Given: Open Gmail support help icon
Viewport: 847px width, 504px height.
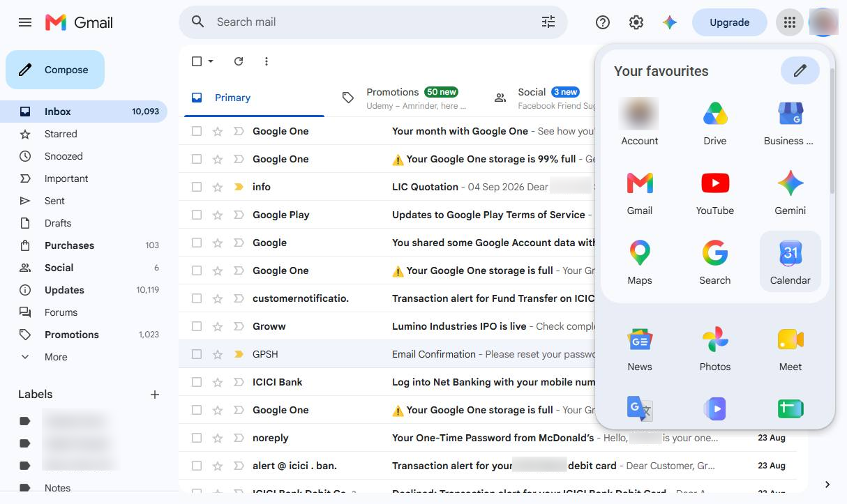Looking at the screenshot, I should pyautogui.click(x=603, y=22).
